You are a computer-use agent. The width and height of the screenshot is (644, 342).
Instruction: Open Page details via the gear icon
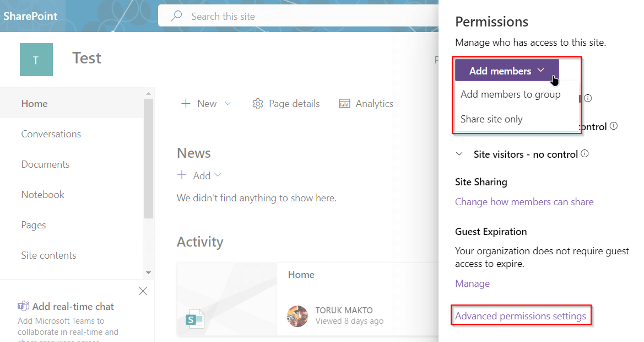coord(257,103)
